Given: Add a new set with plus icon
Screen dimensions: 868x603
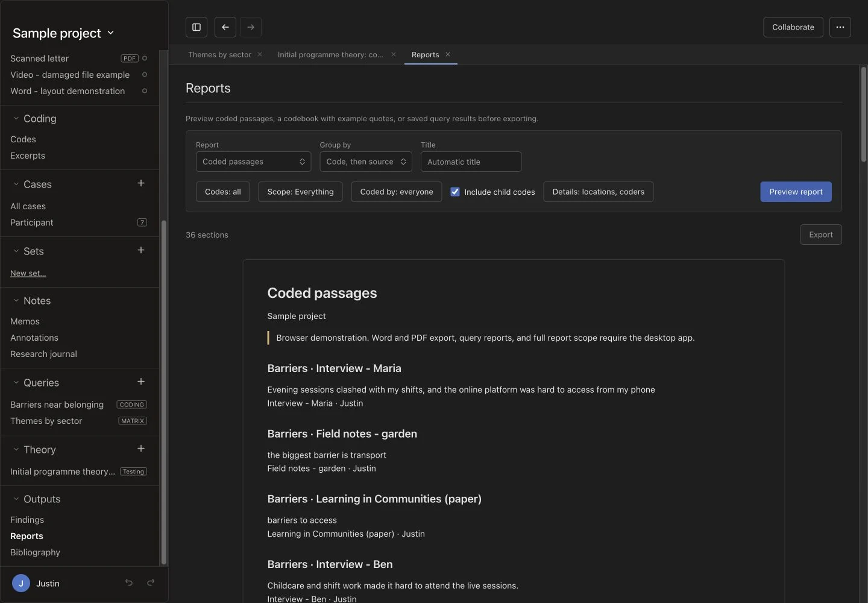Looking at the screenshot, I should tap(141, 250).
